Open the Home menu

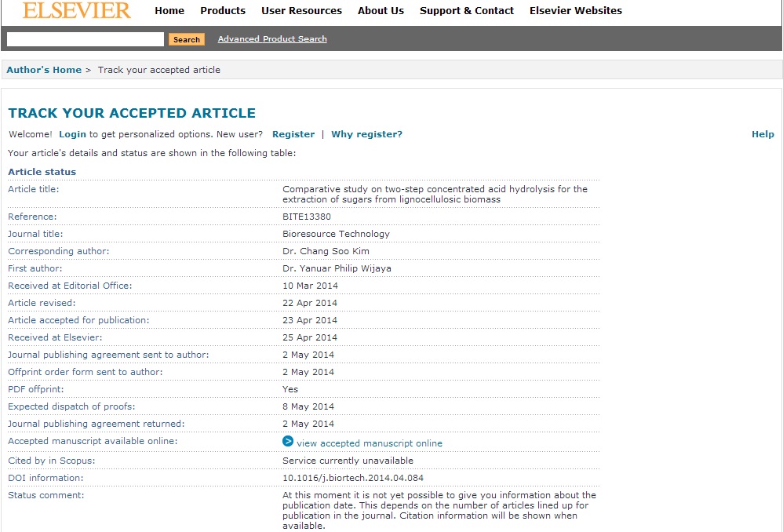point(169,11)
